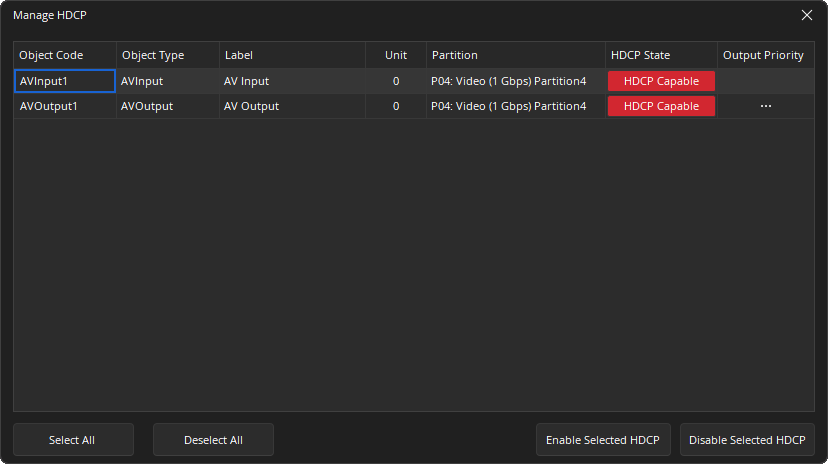Screen dimensions: 828x464
Task: Close the Manage HDCP dialog
Action: 807,15
